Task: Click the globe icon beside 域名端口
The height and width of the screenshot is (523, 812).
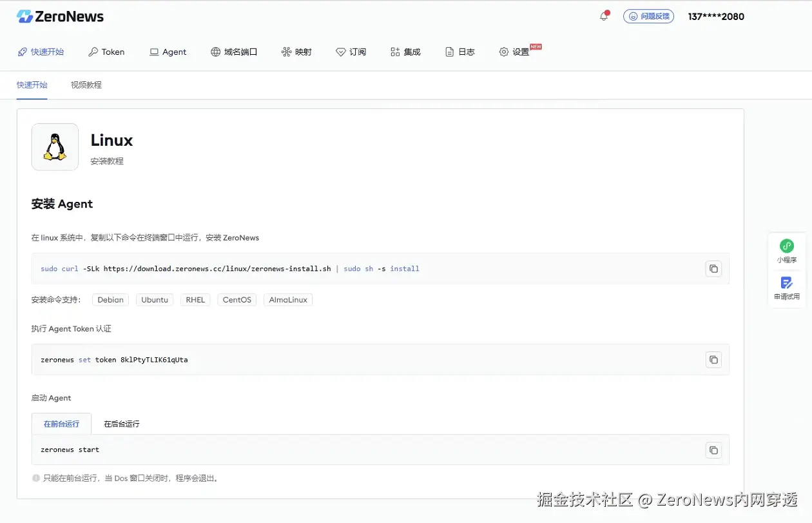Action: [x=216, y=52]
